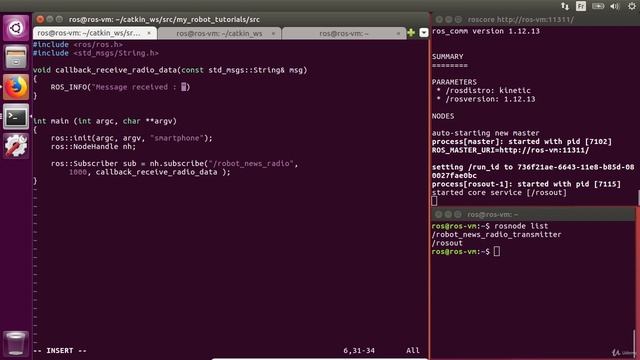Viewport: 640px width, 360px height.
Task: Click the '6,31-34' cursor position indicator
Action: click(x=359, y=351)
